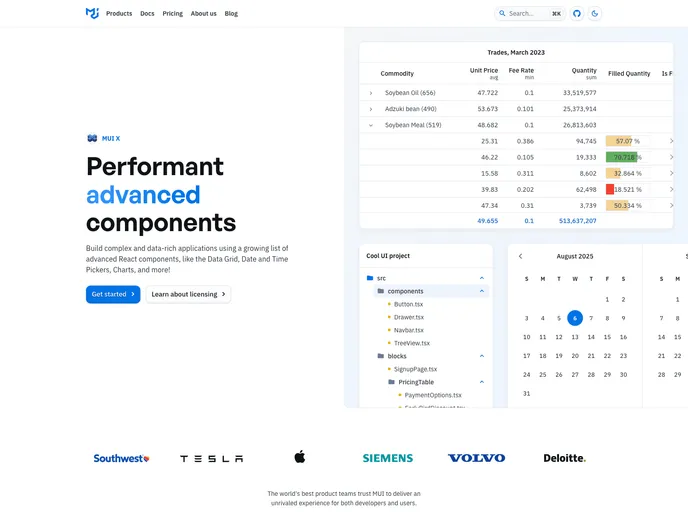Click the 57.07 % filled quantity bar

(x=627, y=141)
